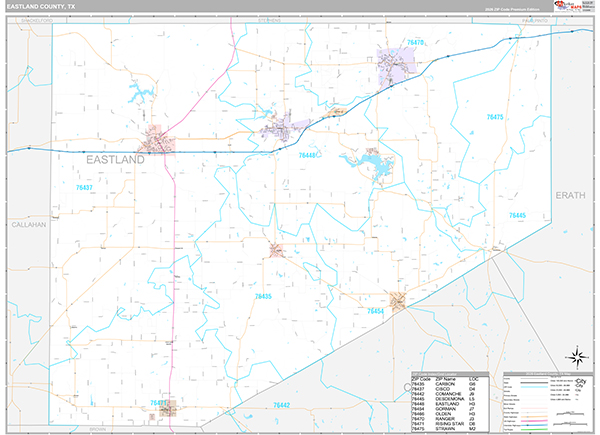Click the BROWN county label at the bottom
This screenshot has width=600, height=435.
[x=98, y=429]
